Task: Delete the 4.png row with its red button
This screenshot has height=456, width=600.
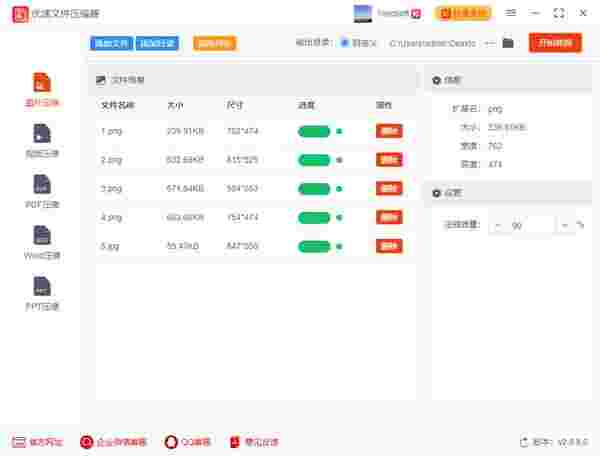Action: pos(389,217)
